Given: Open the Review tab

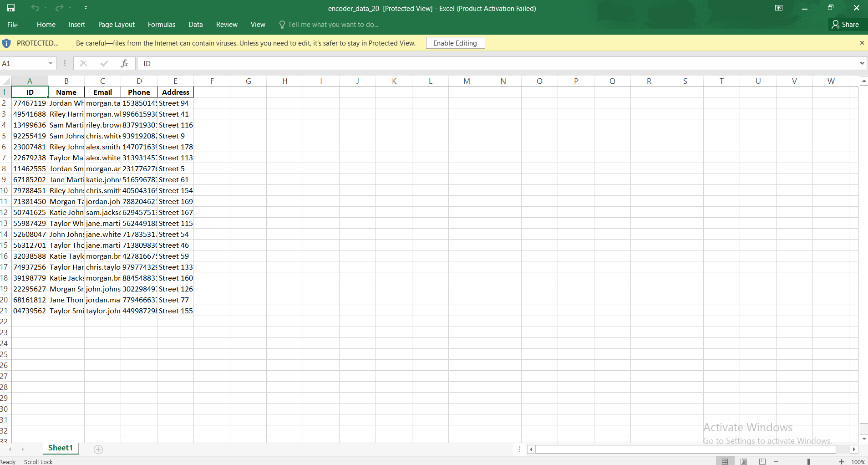Looking at the screenshot, I should click(227, 25).
